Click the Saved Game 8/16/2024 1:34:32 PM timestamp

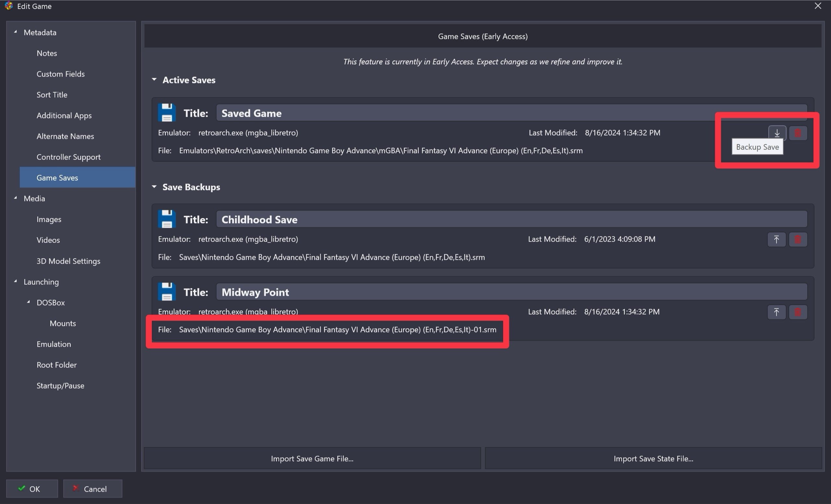pos(623,133)
